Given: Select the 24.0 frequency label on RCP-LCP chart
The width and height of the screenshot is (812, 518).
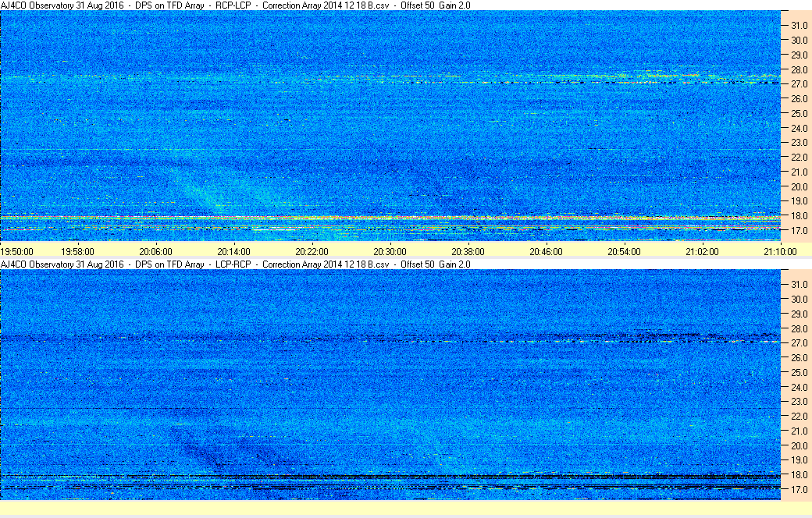Looking at the screenshot, I should pos(799,129).
